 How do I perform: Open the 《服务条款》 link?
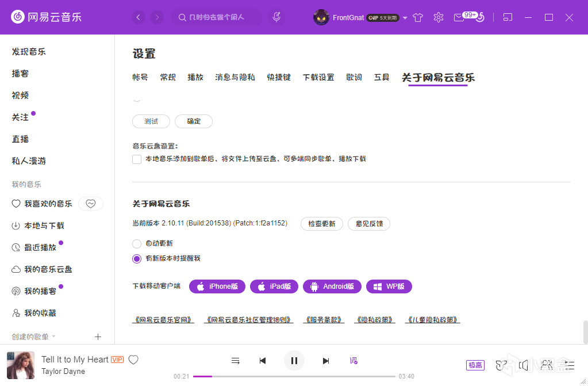coord(324,320)
